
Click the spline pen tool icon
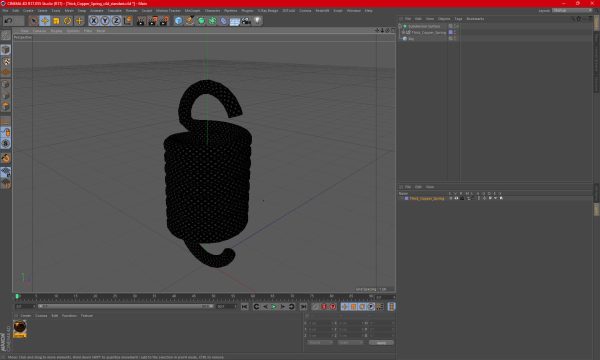[x=189, y=21]
